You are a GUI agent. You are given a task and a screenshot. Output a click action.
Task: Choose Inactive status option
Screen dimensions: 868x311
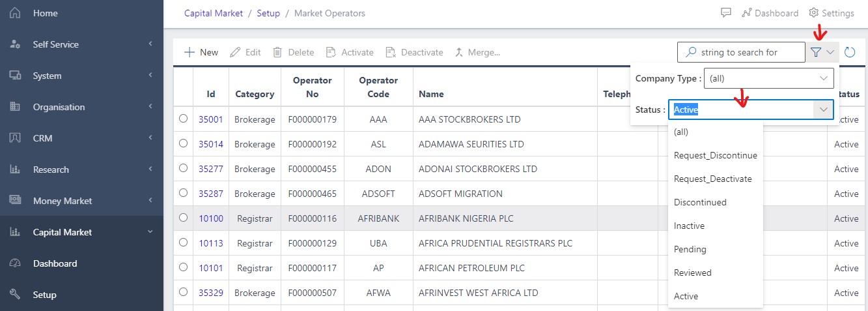(716, 226)
